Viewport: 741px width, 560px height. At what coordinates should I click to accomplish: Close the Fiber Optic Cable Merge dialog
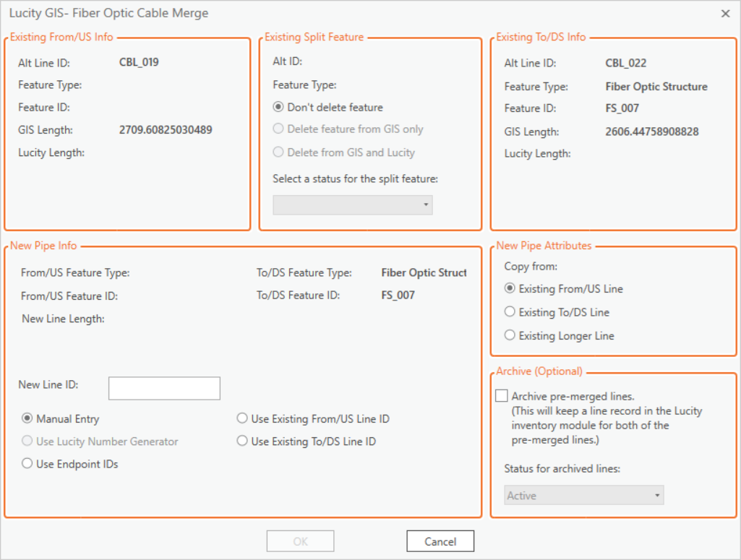coord(725,14)
